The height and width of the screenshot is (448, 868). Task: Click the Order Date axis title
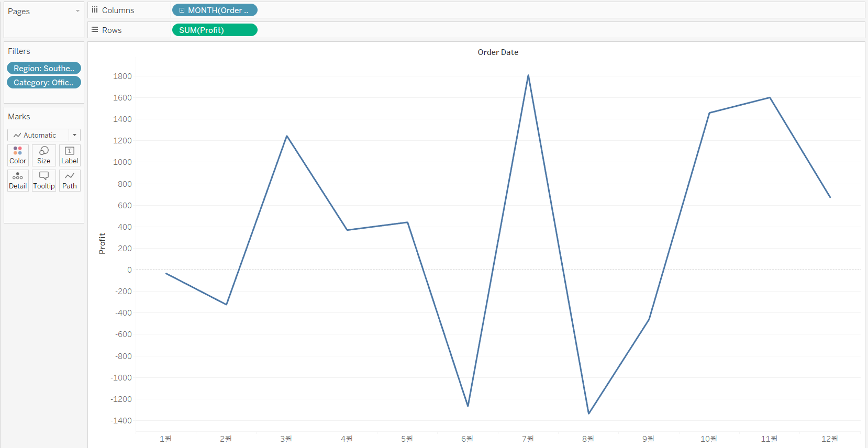(498, 52)
